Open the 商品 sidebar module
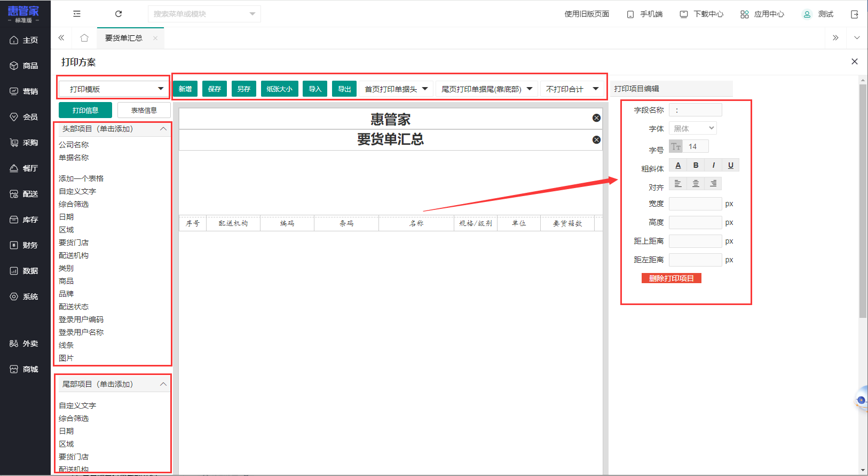The width and height of the screenshot is (868, 476). pos(25,66)
